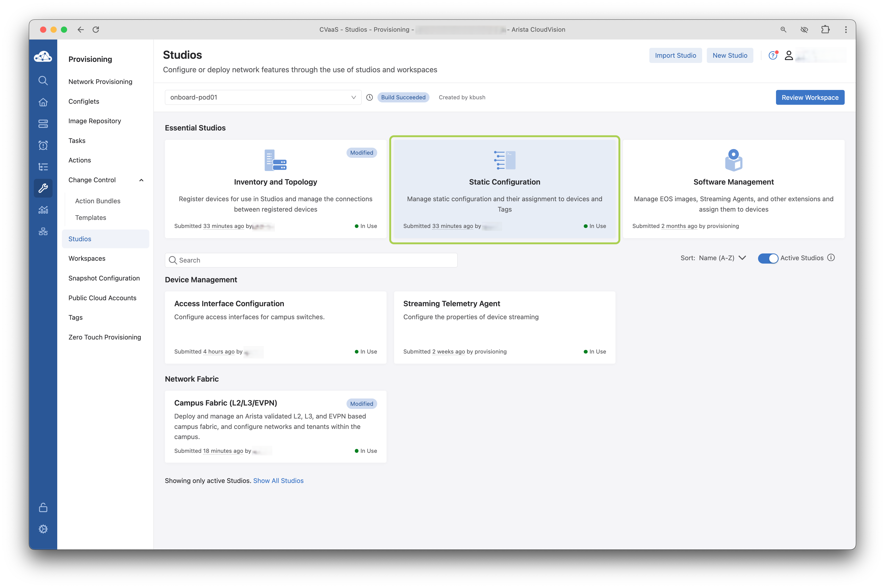Click the studios Search input field
885x588 pixels.
coord(311,260)
